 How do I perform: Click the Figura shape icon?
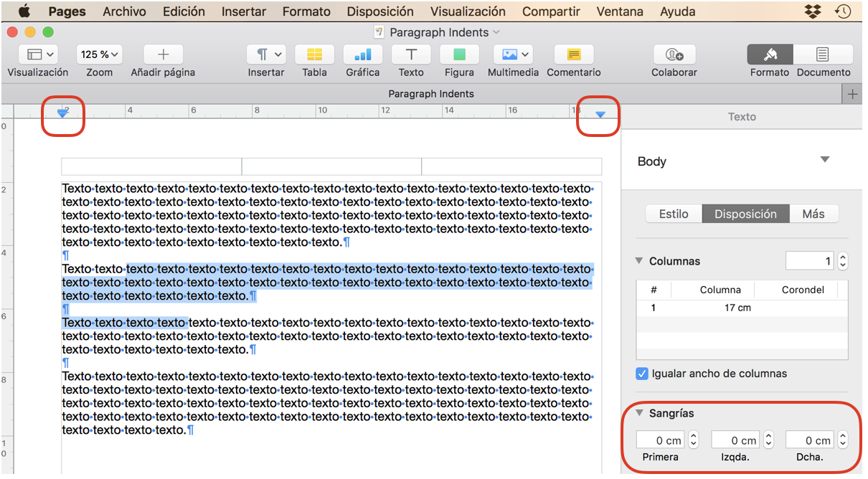pyautogui.click(x=459, y=55)
